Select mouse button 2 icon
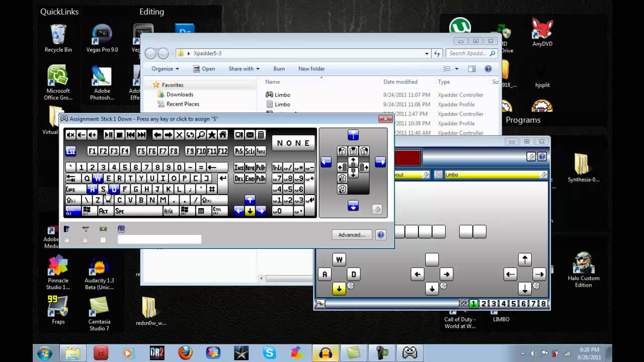 click(x=364, y=151)
